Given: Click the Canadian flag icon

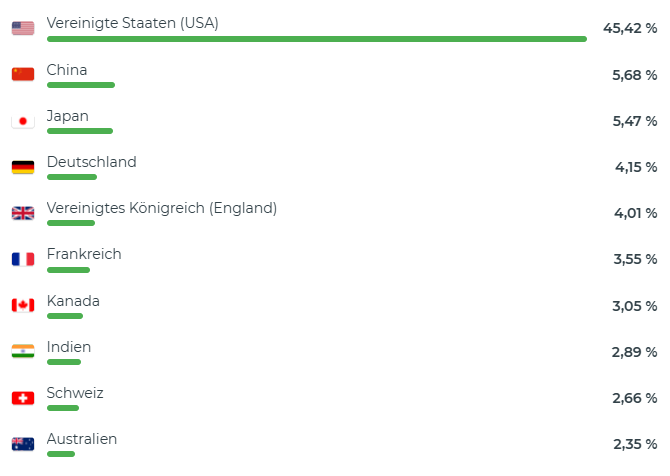Looking at the screenshot, I should [x=23, y=305].
